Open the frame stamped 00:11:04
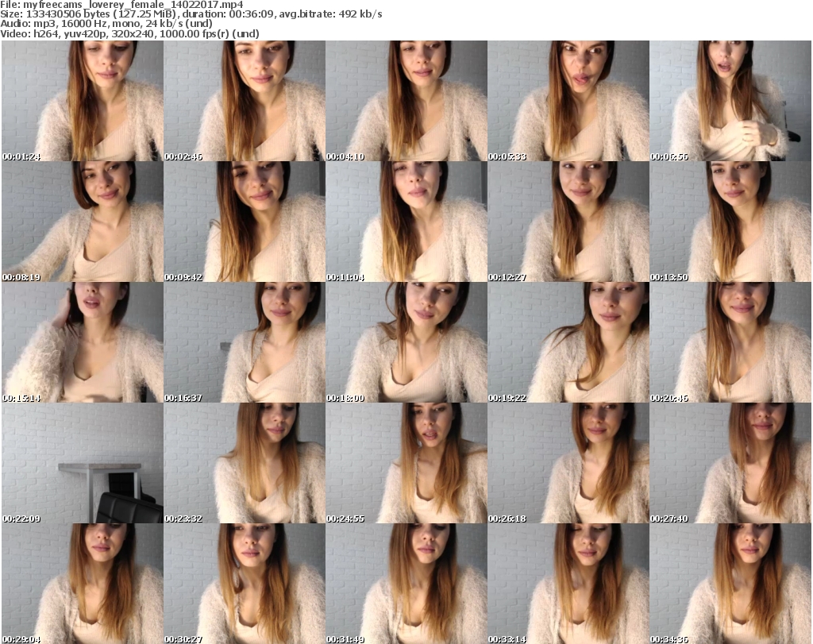Image resolution: width=813 pixels, height=644 pixels. 406,222
